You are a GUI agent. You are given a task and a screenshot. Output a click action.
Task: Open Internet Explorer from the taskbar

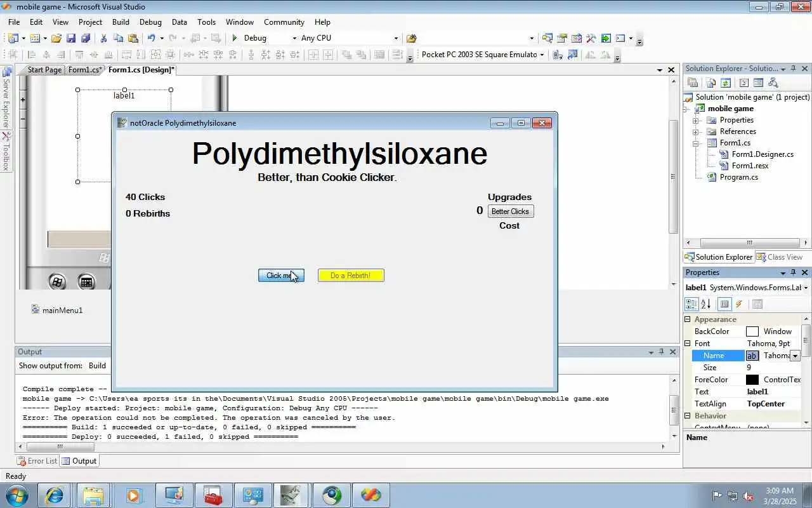tap(54, 495)
